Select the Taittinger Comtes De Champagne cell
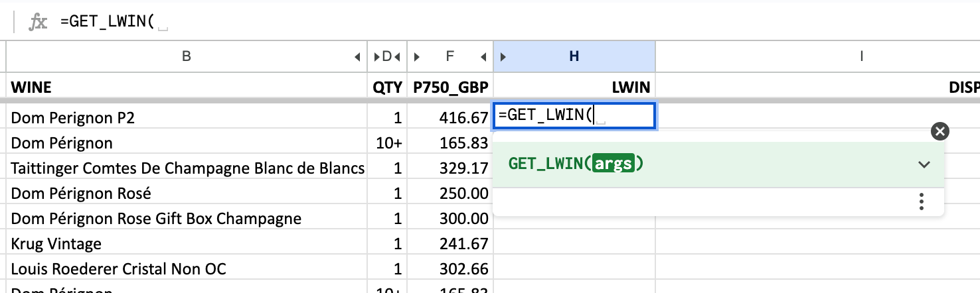This screenshot has width=980, height=293. (187, 168)
